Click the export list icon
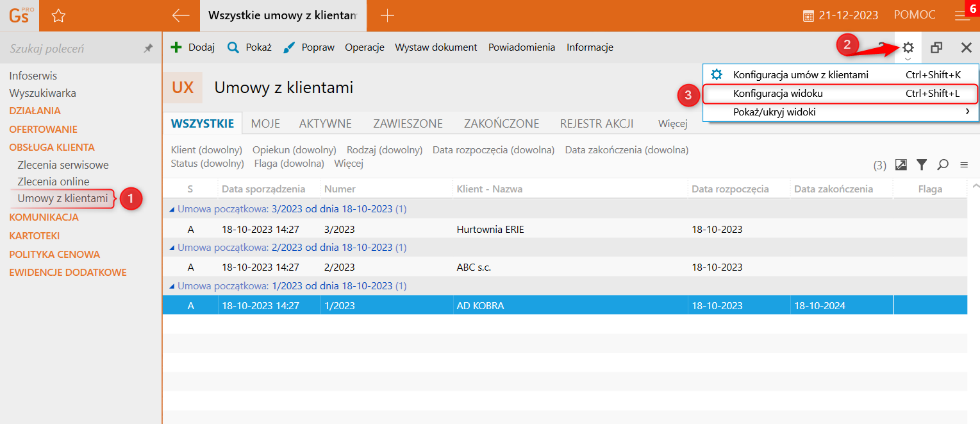 point(901,165)
